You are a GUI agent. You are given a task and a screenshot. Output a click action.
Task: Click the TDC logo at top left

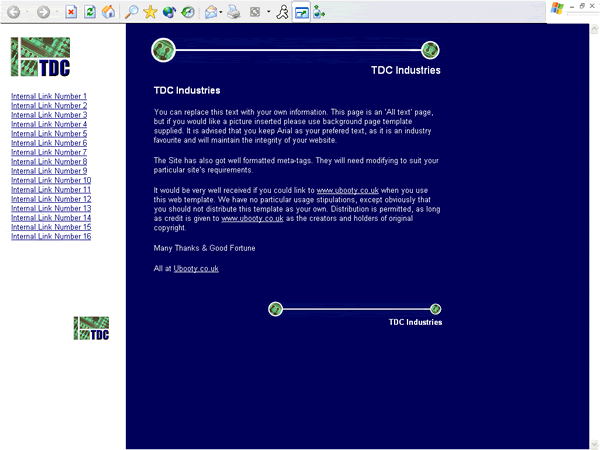pyautogui.click(x=40, y=57)
